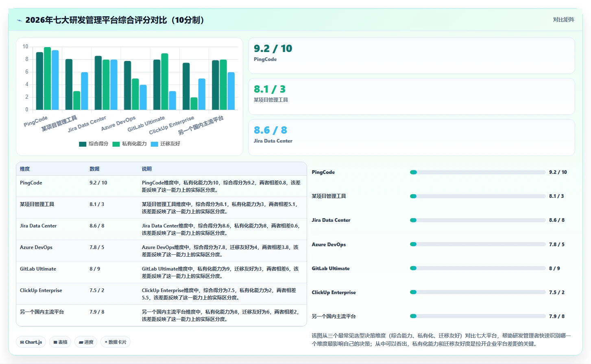Screen dimensions: 591x364
Task: Click the PingCode progress bar
Action: pos(478,172)
